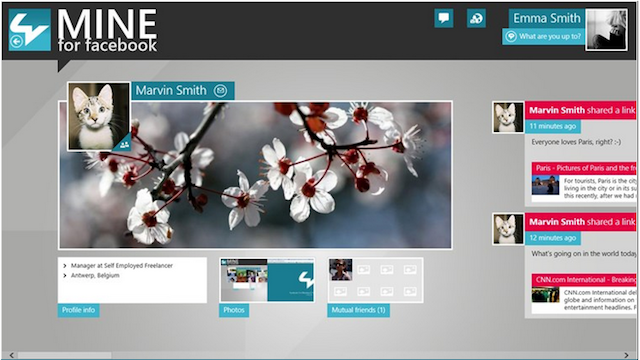Open the messages chat bubble icon

(444, 18)
